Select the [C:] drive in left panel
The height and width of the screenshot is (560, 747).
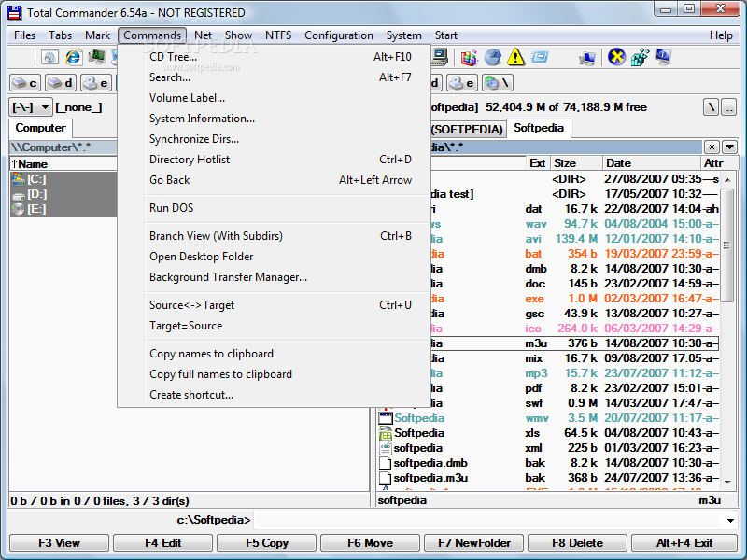click(x=63, y=179)
